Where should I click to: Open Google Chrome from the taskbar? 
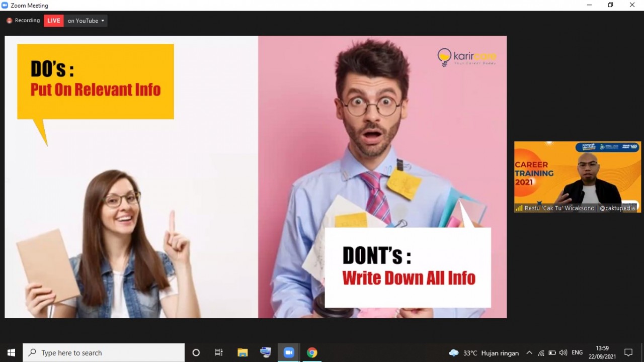[312, 352]
